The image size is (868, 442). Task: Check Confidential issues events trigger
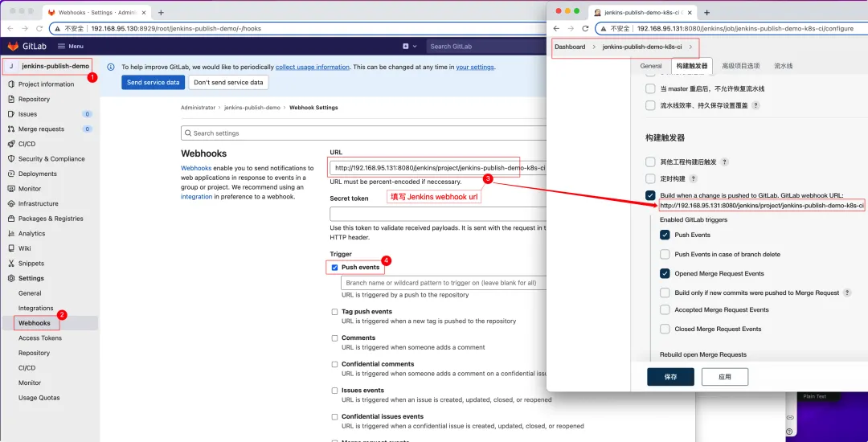(x=334, y=416)
